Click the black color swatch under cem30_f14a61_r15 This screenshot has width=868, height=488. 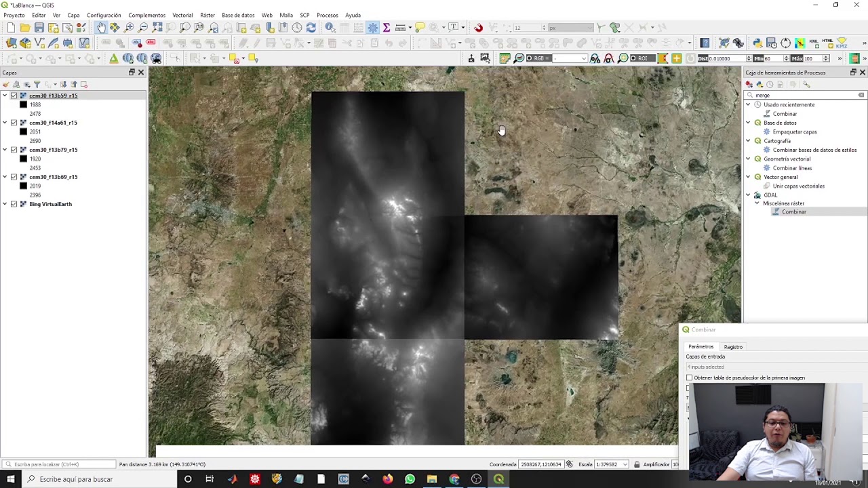[x=23, y=131]
